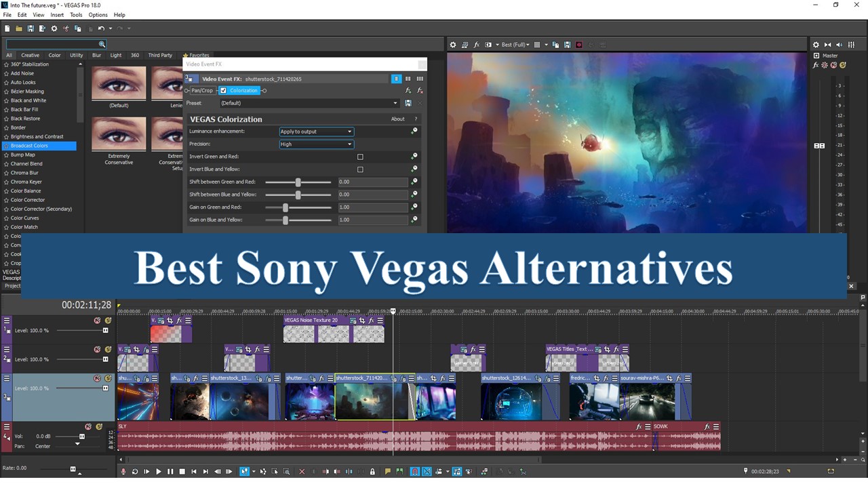Open split screen view dropdown arrow
This screenshot has width=868, height=488.
497,45
